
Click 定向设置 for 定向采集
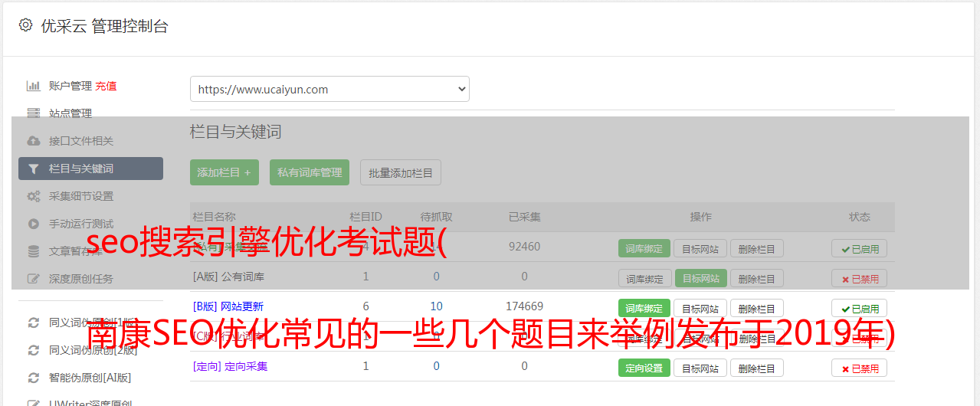(644, 368)
